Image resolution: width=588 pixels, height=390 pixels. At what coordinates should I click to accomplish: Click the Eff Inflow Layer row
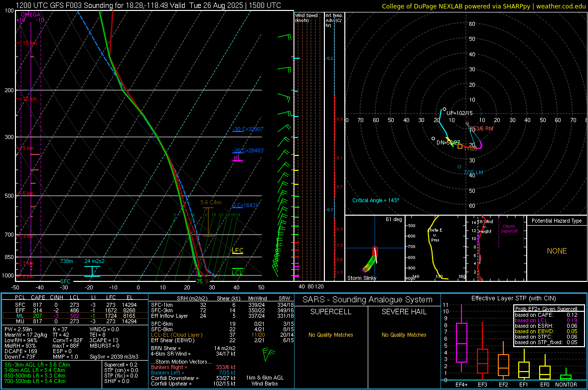[222, 316]
